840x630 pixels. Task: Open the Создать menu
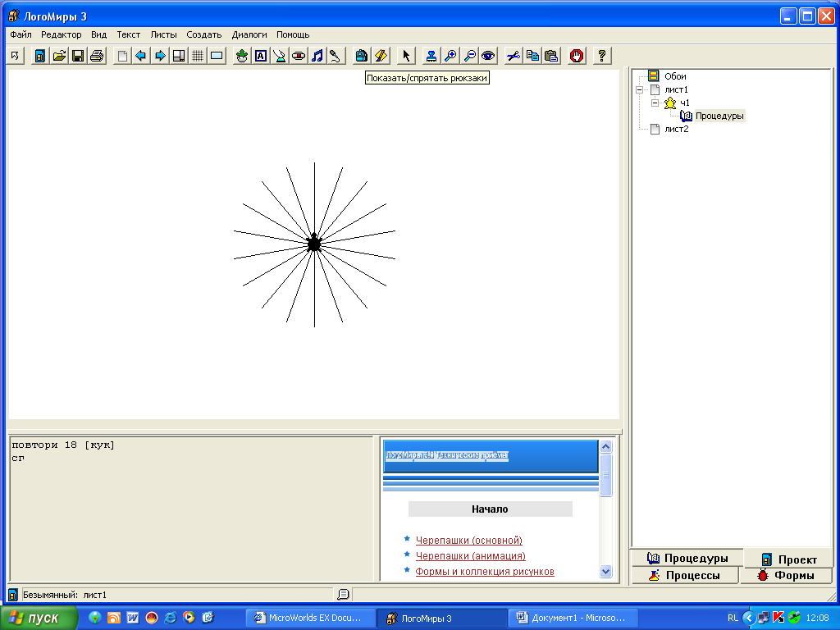204,34
